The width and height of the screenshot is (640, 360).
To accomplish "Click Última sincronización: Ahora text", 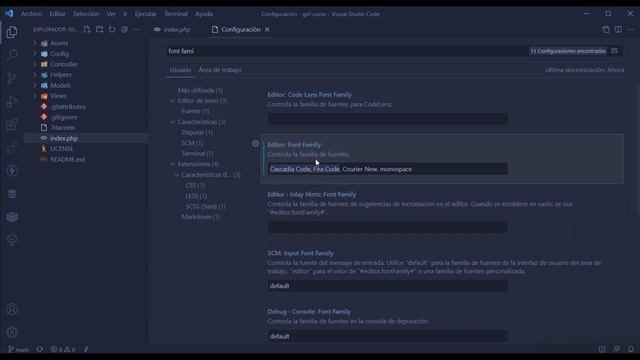I will coord(584,70).
